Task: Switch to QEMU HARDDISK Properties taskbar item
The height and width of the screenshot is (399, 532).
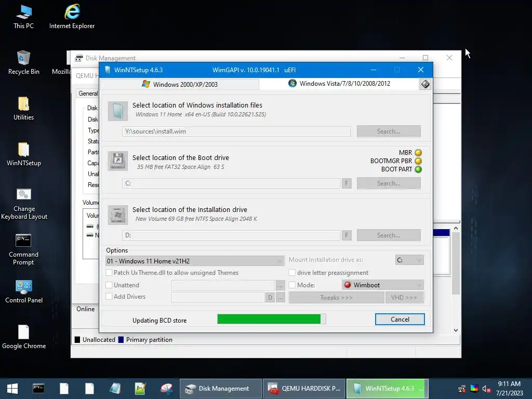Action: (304, 389)
